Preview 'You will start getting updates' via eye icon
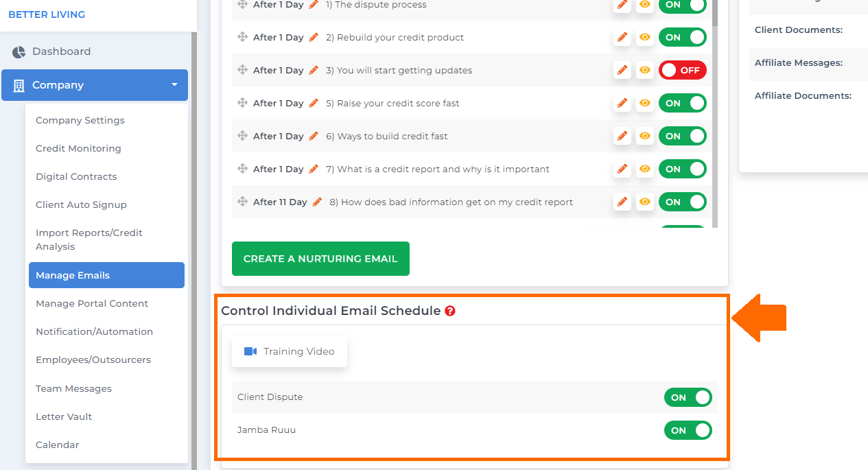This screenshot has height=470, width=868. pyautogui.click(x=645, y=70)
